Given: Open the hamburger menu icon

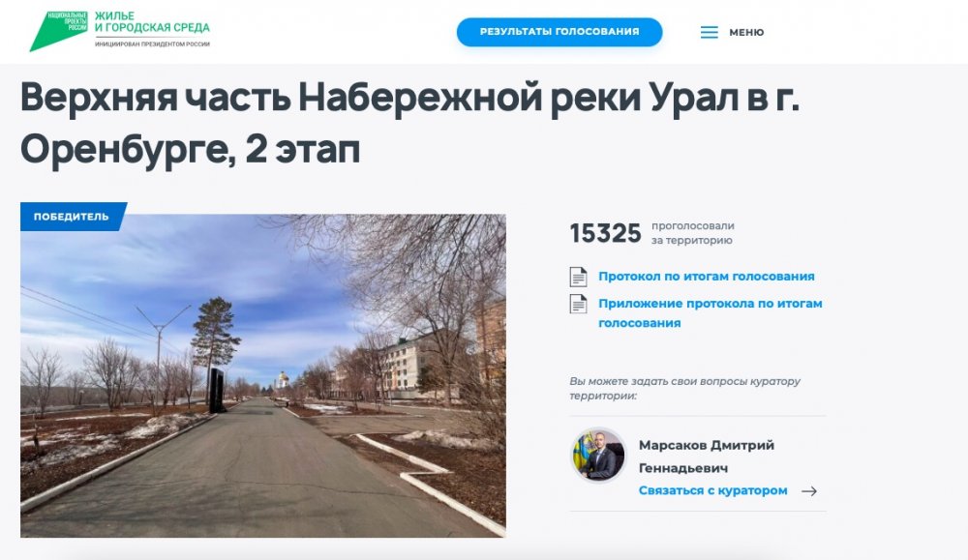Looking at the screenshot, I should point(709,32).
